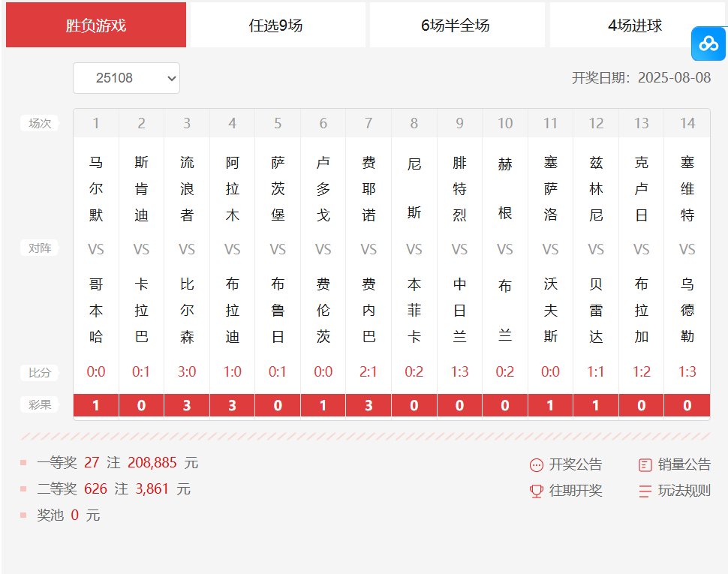
Task: Click the score 2:1 in match 7
Action: pos(369,371)
